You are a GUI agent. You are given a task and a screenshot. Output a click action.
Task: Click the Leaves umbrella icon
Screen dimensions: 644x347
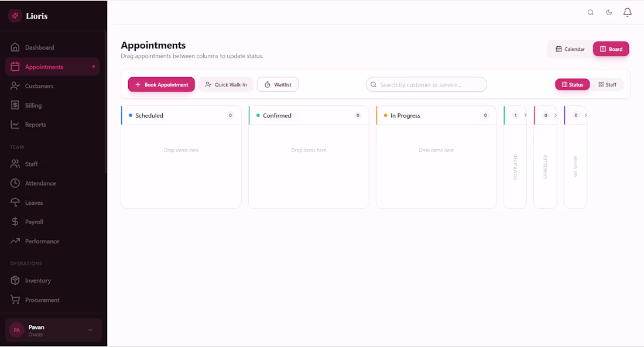(15, 202)
